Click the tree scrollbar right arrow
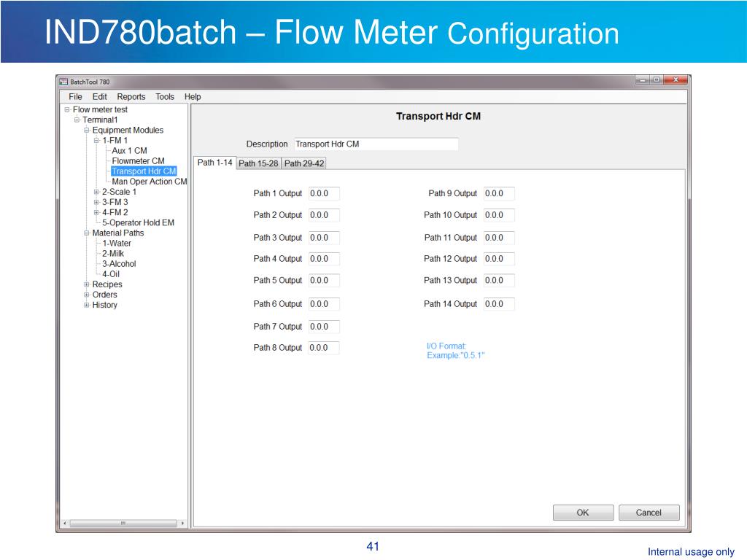 [x=182, y=524]
